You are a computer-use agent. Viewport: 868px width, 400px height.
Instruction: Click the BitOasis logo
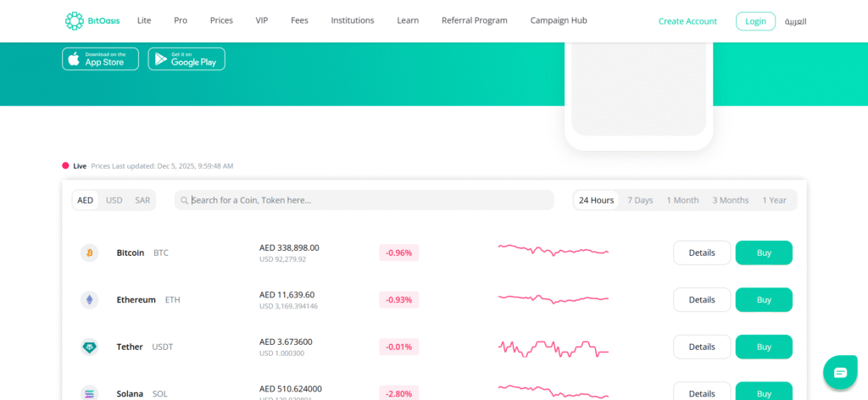click(x=92, y=20)
